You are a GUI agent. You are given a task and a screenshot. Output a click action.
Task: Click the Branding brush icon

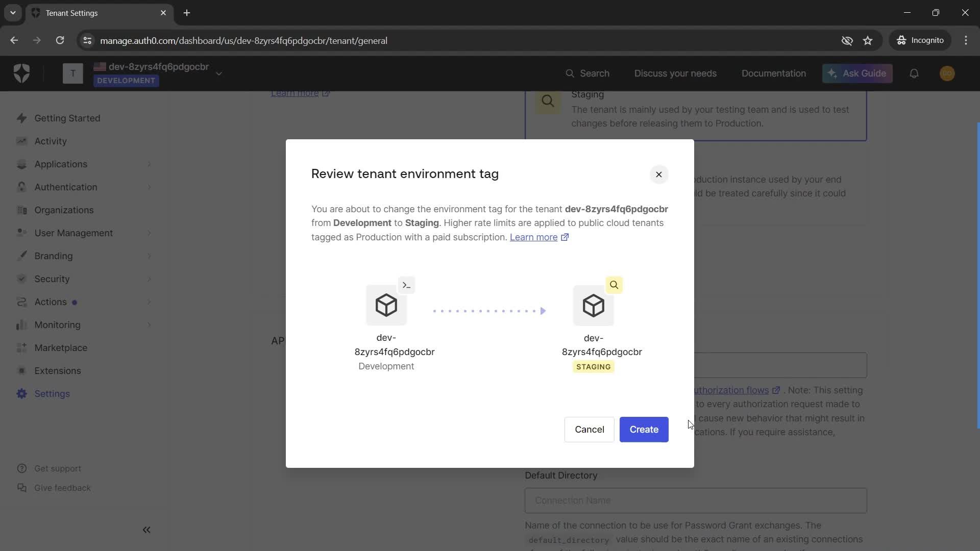[21, 256]
